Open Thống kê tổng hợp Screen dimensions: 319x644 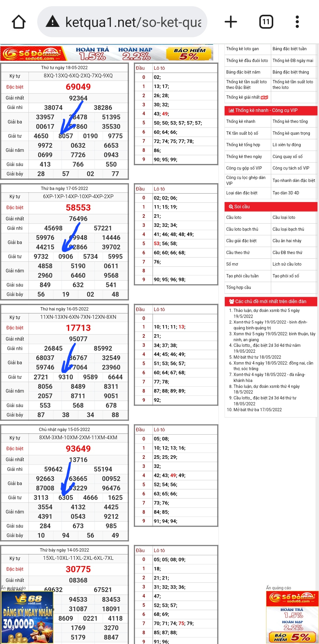point(243,145)
